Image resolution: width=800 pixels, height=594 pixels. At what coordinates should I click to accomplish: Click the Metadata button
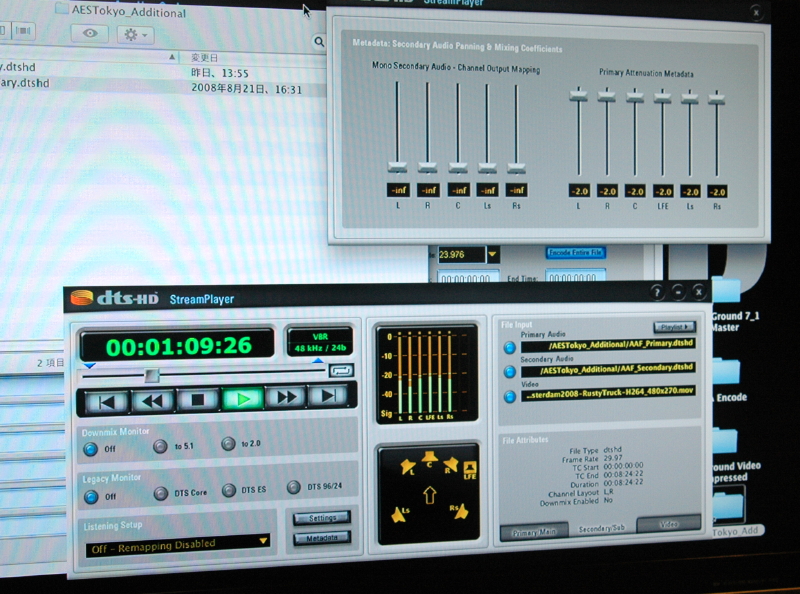(322, 538)
